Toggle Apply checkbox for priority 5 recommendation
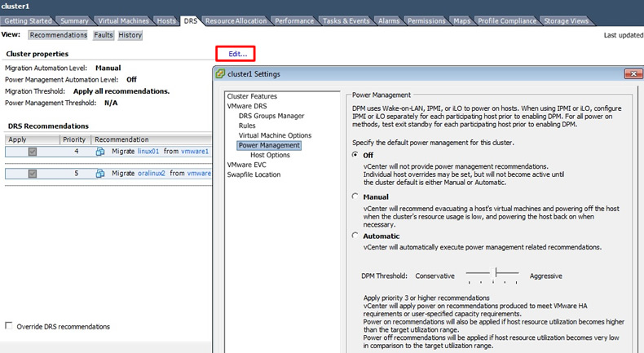644x353 pixels. tap(32, 174)
